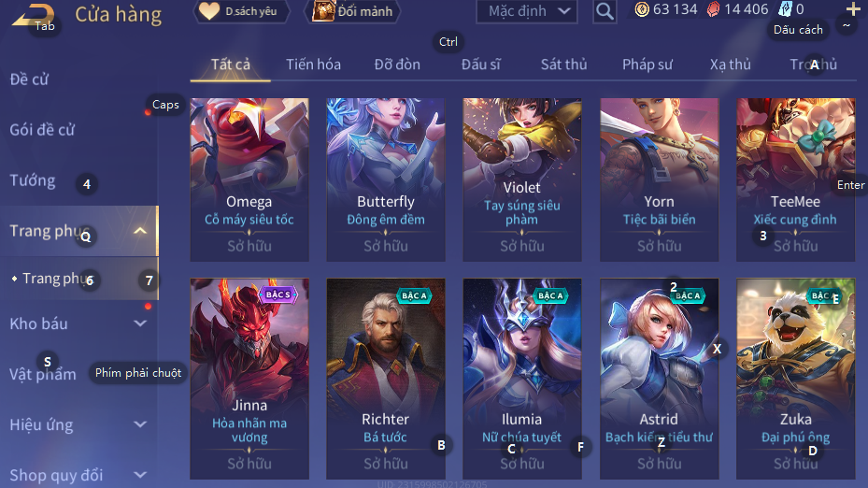This screenshot has height=488, width=868.
Task: Expand the Shop quy đổi section
Action: tap(140, 475)
